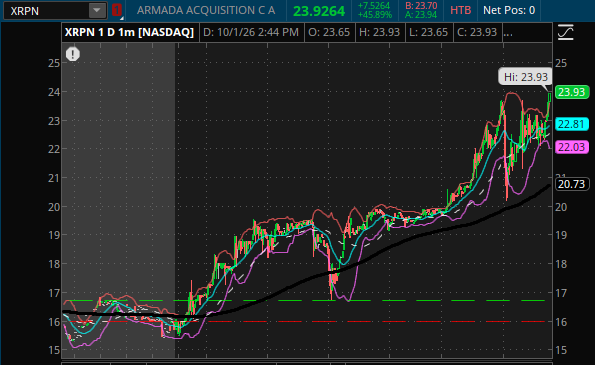Click the bid price B: 23.70
Screen dimensions: 595x365
pos(421,6)
